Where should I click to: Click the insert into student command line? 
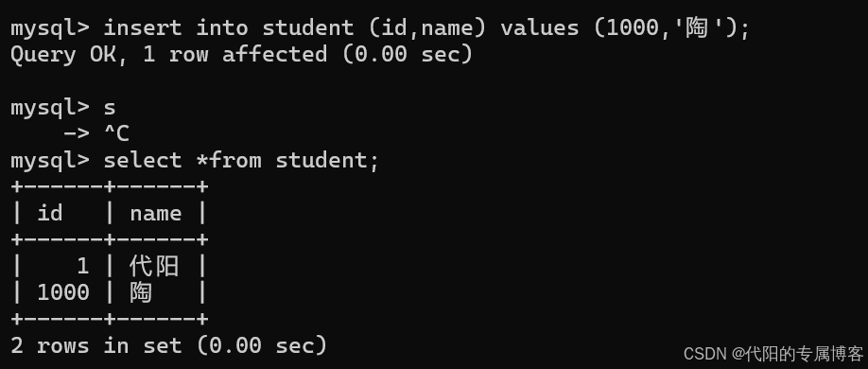380,27
